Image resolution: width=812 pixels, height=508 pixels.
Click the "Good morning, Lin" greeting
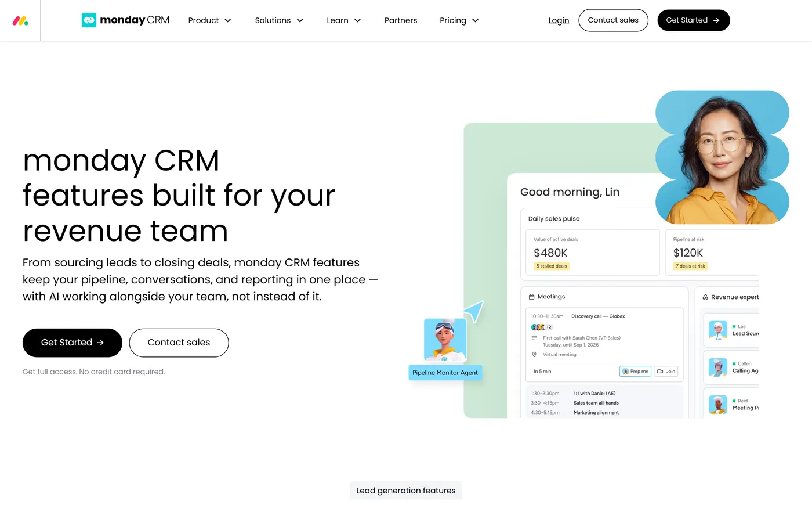pyautogui.click(x=570, y=192)
